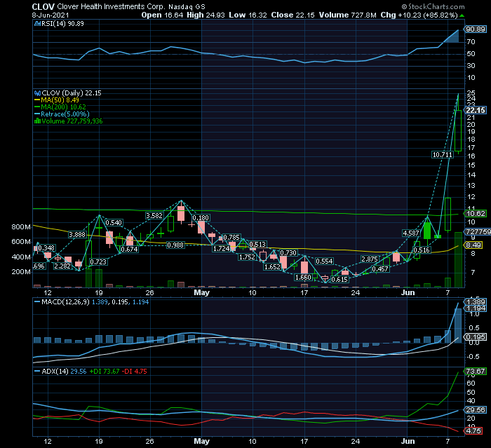Screen dimensions: 491x448
Task: Click the Volume 727.8M header value
Action: 348,15
